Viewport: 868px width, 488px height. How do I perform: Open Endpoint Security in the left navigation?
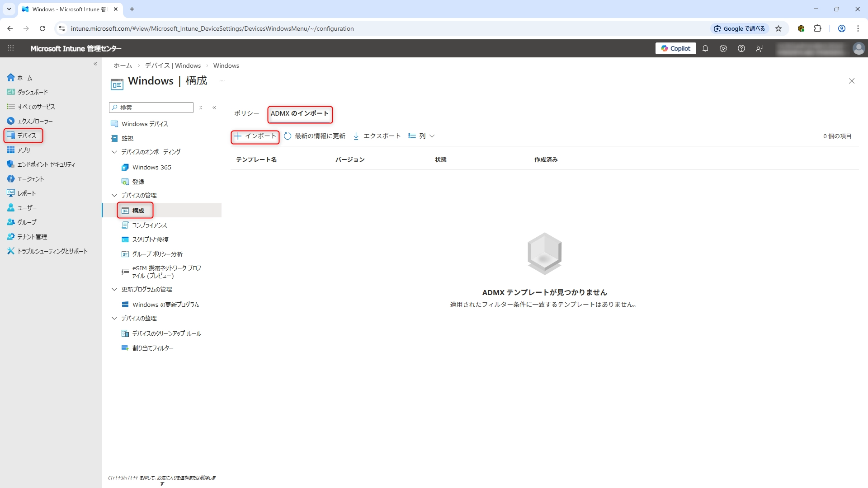click(x=46, y=164)
